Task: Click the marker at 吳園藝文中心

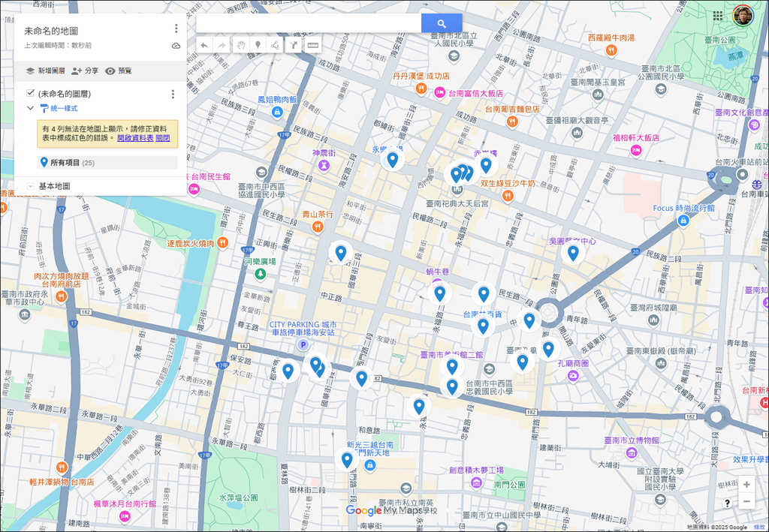Action: [x=573, y=254]
